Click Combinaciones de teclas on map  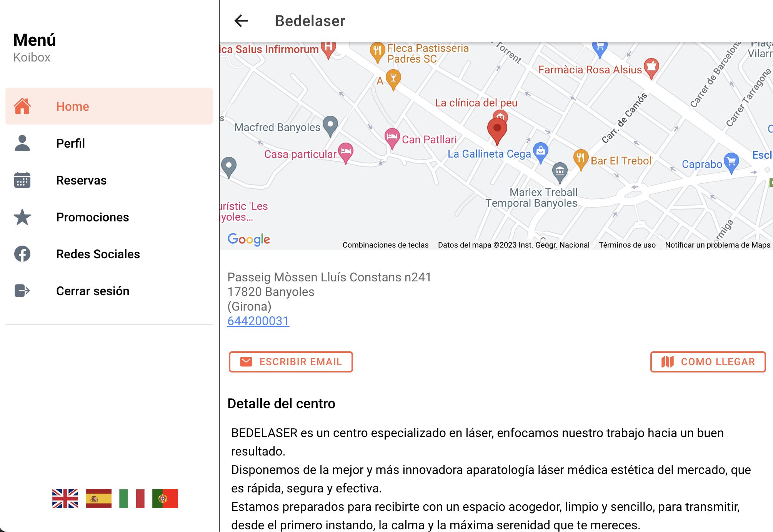pyautogui.click(x=385, y=245)
